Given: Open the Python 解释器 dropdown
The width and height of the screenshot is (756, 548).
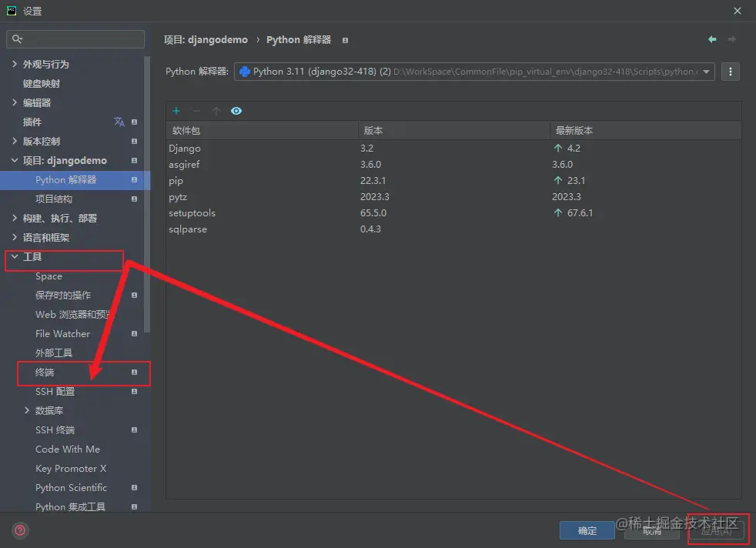Looking at the screenshot, I should 474,72.
